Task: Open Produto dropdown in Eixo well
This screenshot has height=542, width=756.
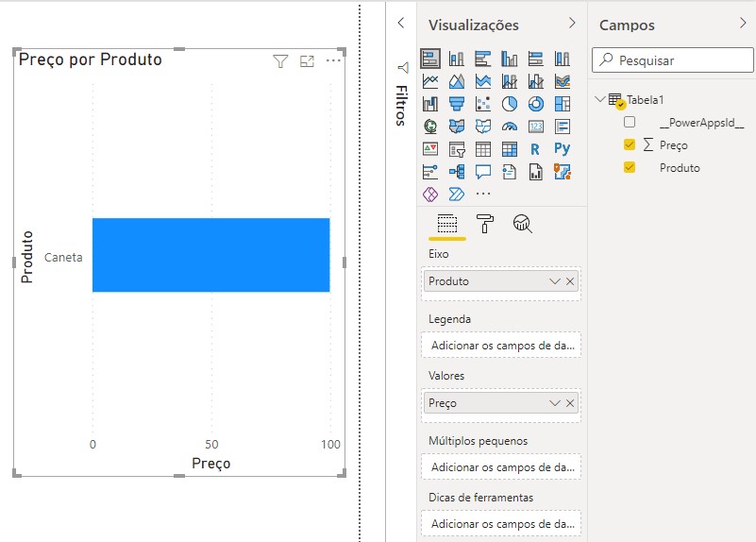Action: pyautogui.click(x=554, y=281)
